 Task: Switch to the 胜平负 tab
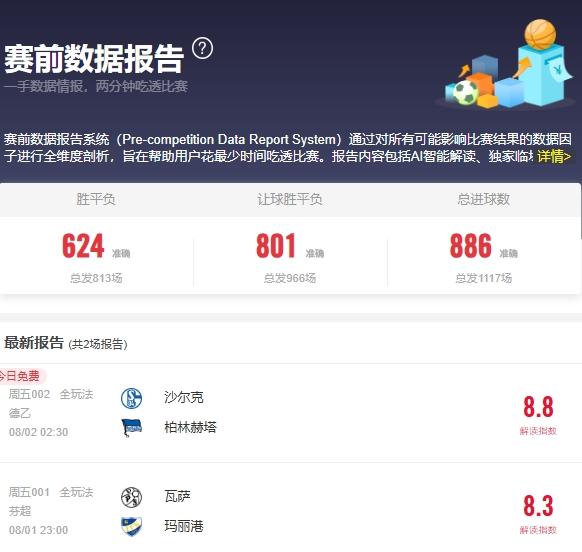(96, 200)
